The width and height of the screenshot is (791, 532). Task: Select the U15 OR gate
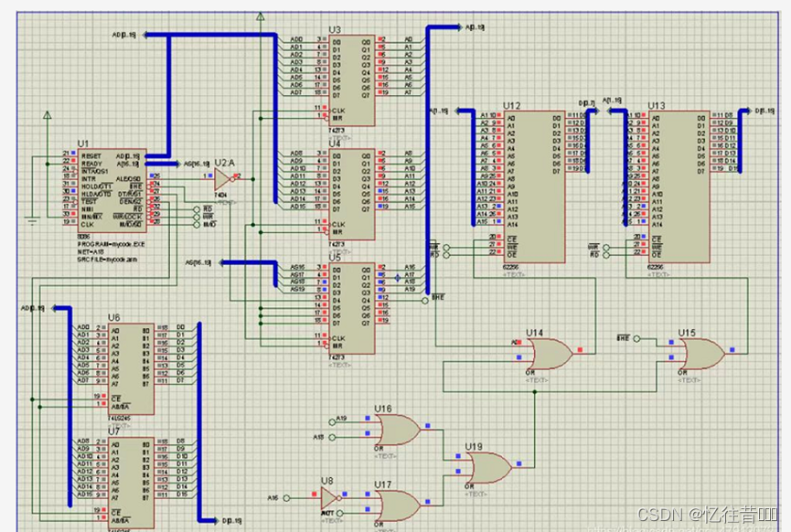pyautogui.click(x=701, y=354)
